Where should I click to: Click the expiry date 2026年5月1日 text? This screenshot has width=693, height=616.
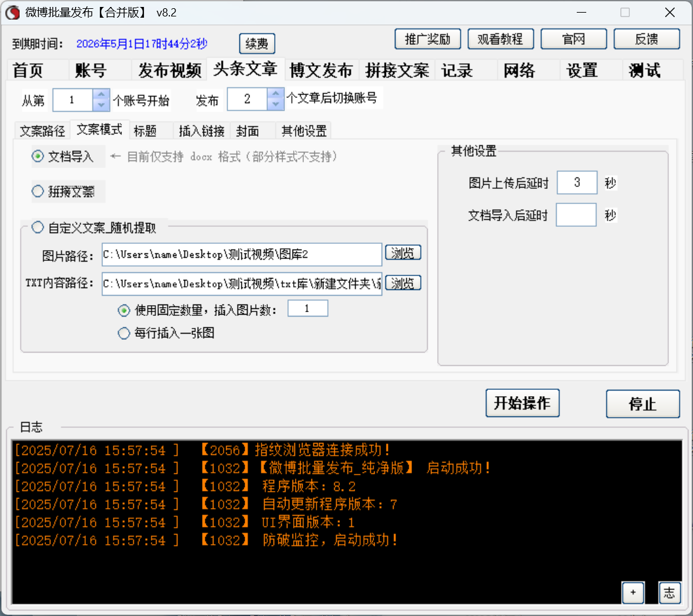pos(142,44)
